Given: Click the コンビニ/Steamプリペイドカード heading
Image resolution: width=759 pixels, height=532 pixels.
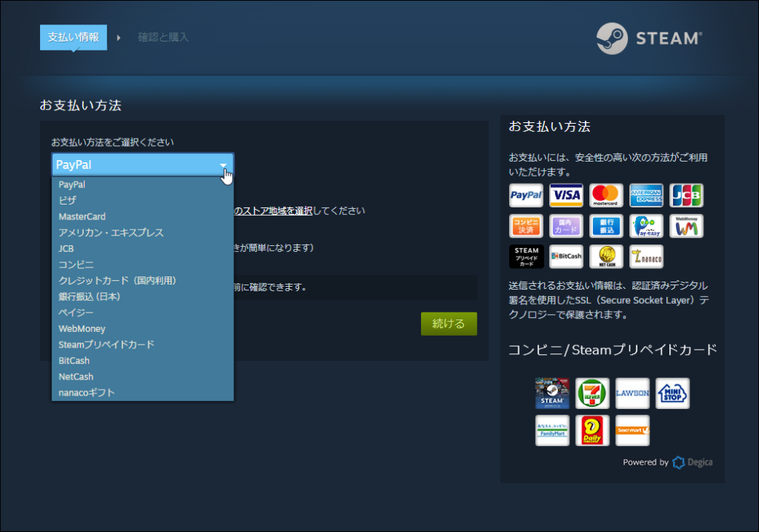Looking at the screenshot, I should [x=613, y=350].
